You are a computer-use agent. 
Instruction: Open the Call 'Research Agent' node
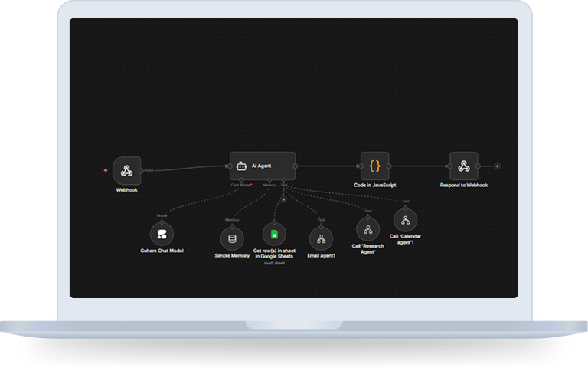click(367, 229)
